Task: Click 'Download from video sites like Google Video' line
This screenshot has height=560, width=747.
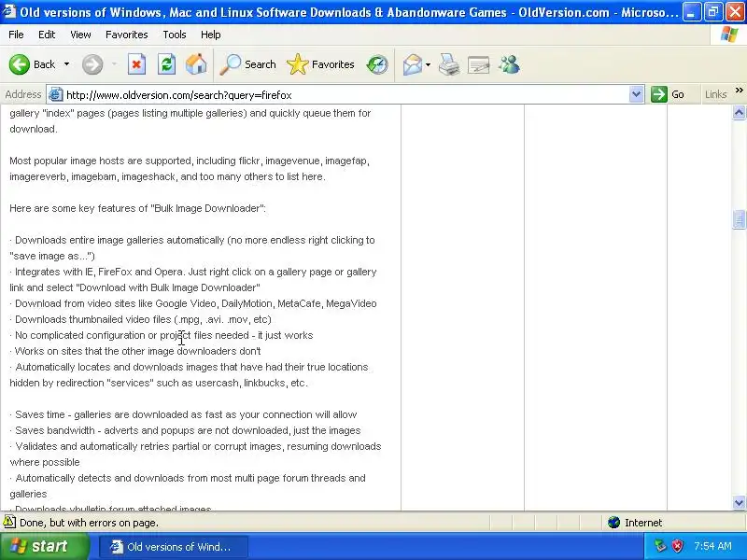Action: pos(193,303)
